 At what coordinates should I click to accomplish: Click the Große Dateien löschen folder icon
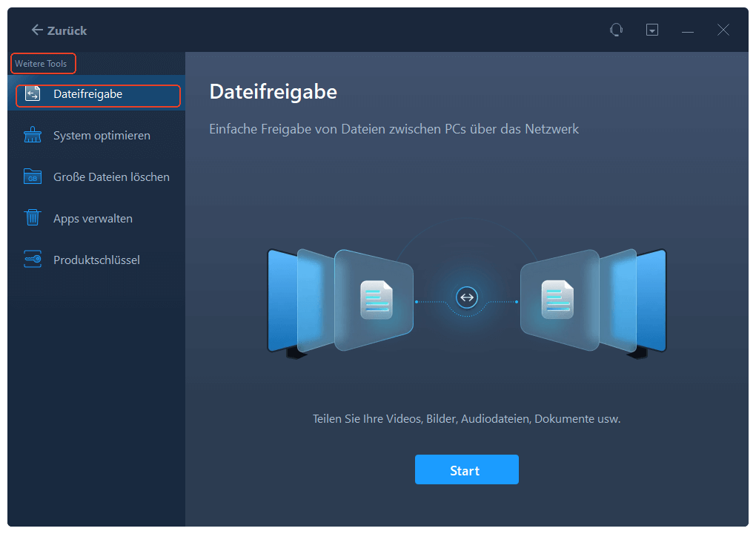(x=33, y=177)
